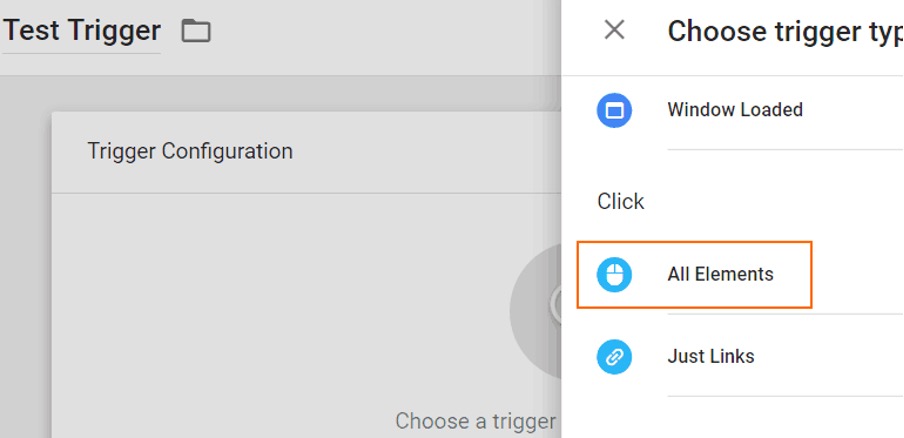
Task: Click the folder icon beside Test Trigger
Action: point(196,31)
